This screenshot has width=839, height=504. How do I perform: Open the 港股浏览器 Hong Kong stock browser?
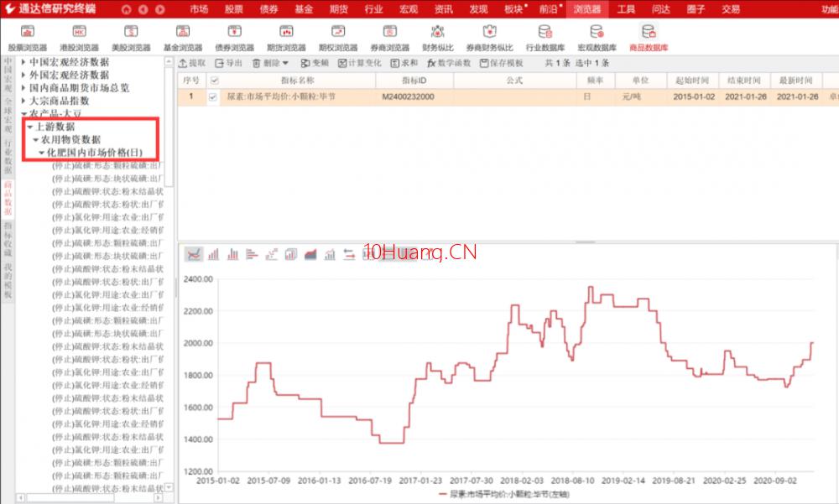click(x=79, y=38)
